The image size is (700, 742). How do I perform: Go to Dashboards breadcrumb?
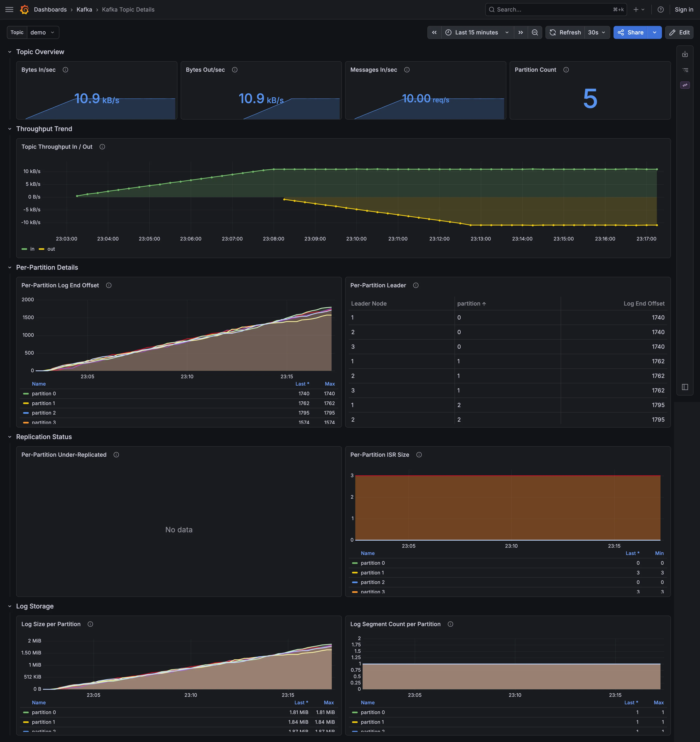[x=50, y=10]
